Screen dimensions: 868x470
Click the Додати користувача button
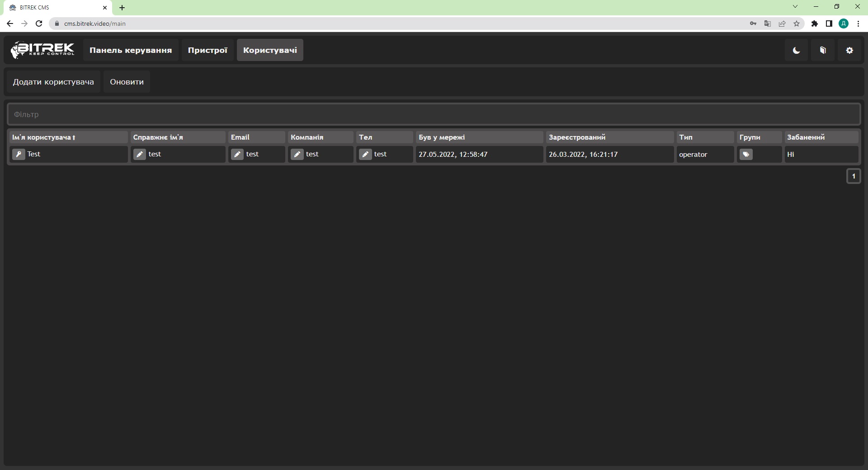[x=53, y=82]
